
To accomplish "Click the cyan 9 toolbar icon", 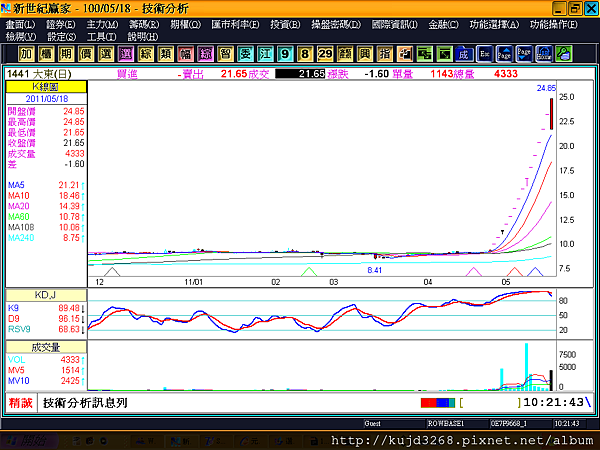I will click(285, 54).
